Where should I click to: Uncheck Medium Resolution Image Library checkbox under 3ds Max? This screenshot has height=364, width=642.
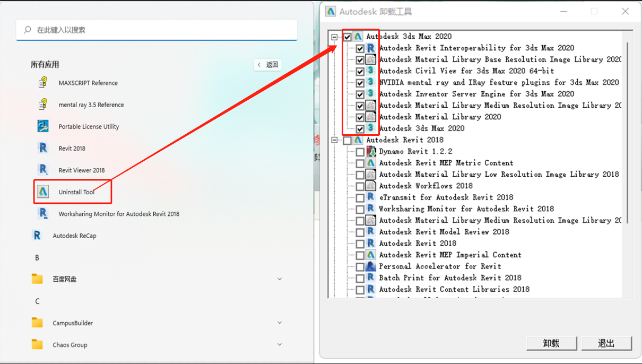[x=360, y=106]
